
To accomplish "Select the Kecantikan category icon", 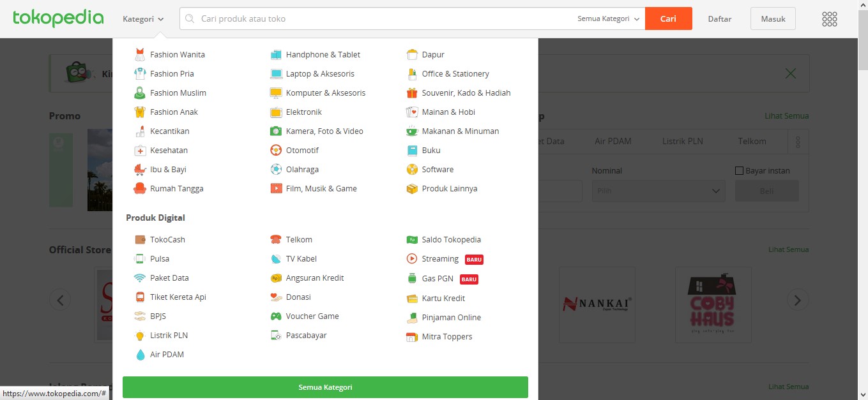I will [140, 131].
